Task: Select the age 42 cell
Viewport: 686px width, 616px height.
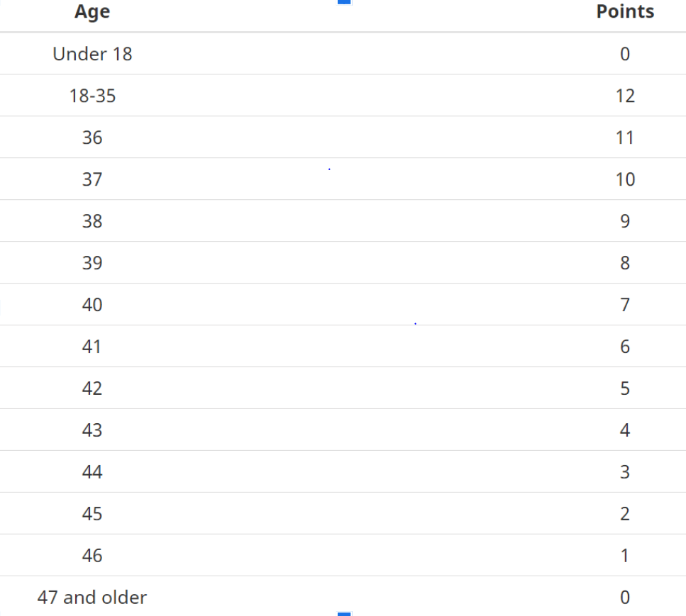Action: point(92,388)
